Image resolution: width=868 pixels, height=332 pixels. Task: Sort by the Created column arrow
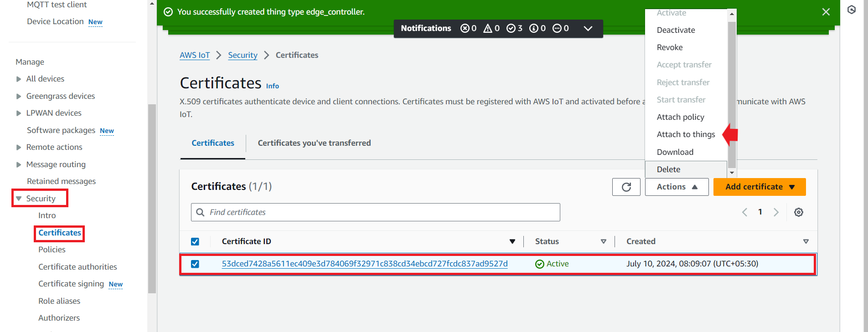(x=806, y=241)
